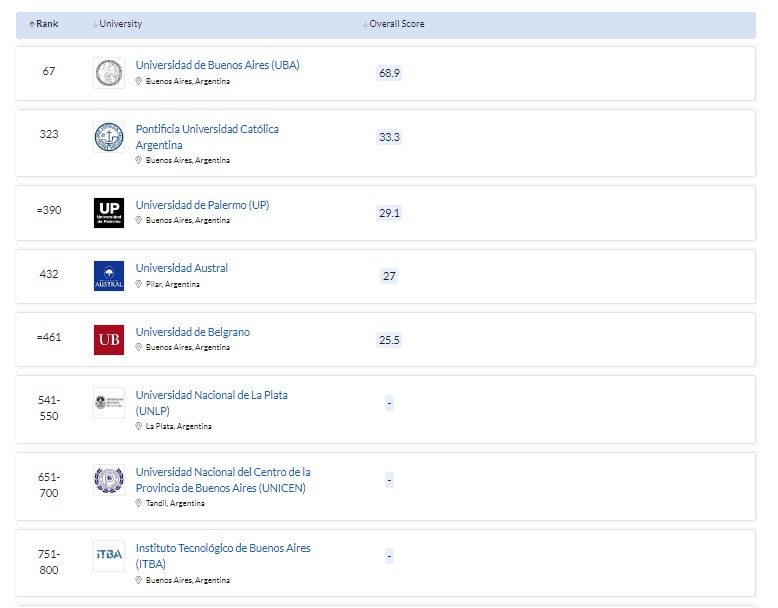Click location pin under Universidad de Buenos Aires
This screenshot has width=778, height=608.
[138, 81]
